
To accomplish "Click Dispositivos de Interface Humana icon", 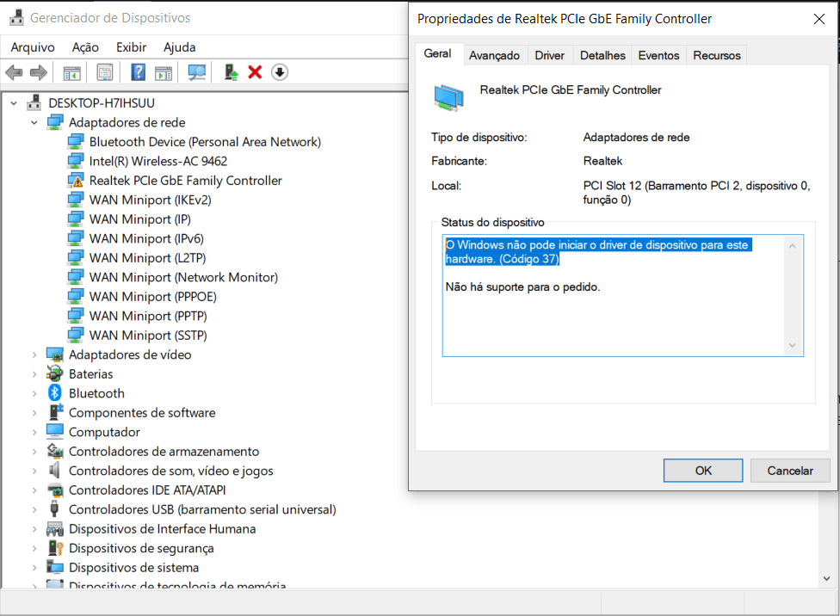I will point(54,529).
